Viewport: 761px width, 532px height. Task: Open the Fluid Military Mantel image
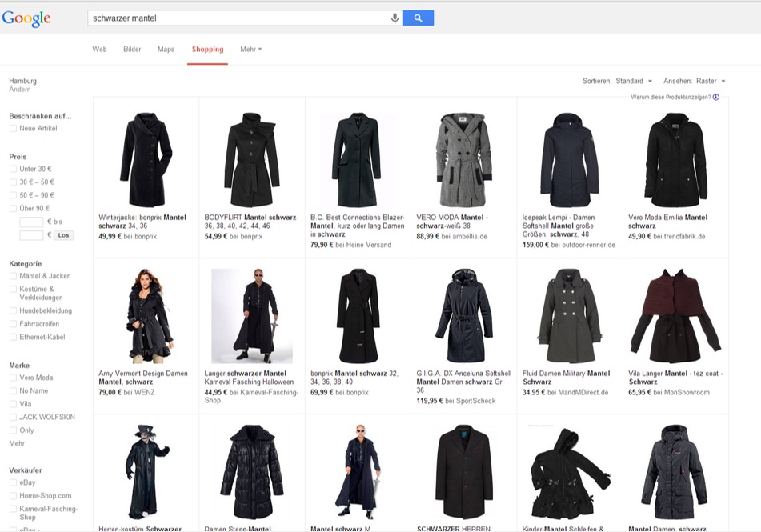[570, 316]
